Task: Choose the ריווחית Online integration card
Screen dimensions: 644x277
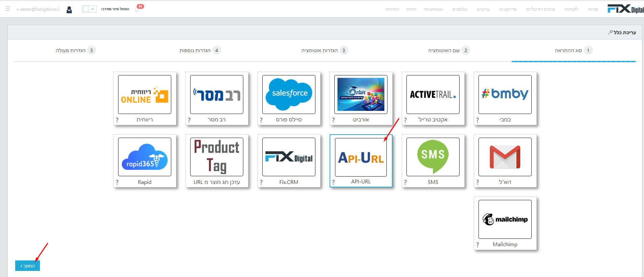Action: pyautogui.click(x=145, y=98)
